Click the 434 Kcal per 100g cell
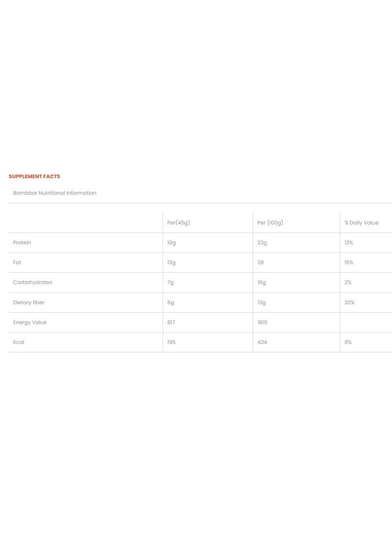The height and width of the screenshot is (535, 392). coord(262,342)
